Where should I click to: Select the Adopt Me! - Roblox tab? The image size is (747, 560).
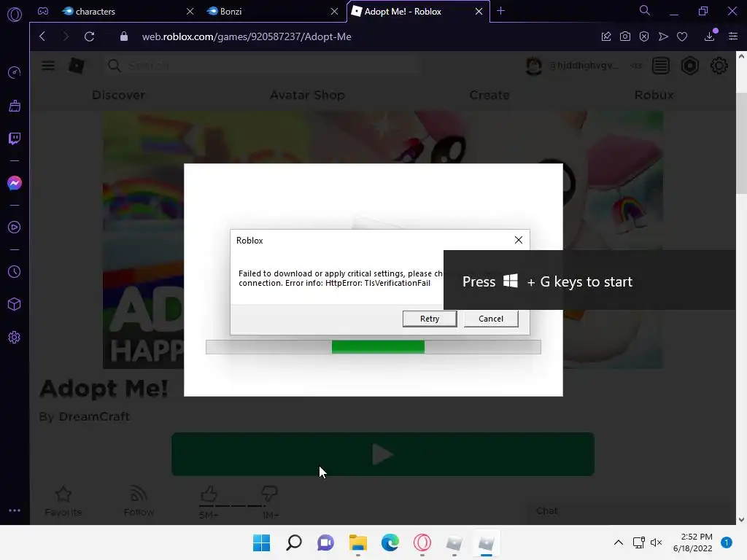tap(403, 12)
